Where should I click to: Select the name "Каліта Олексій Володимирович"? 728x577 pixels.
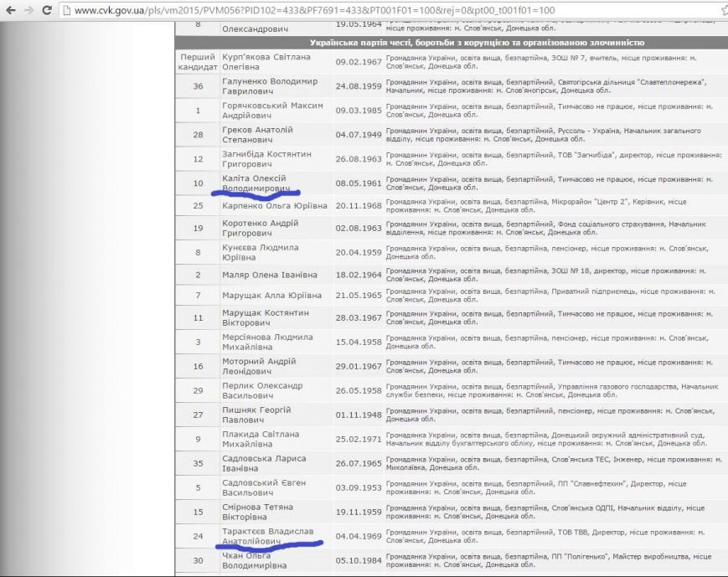click(x=256, y=183)
